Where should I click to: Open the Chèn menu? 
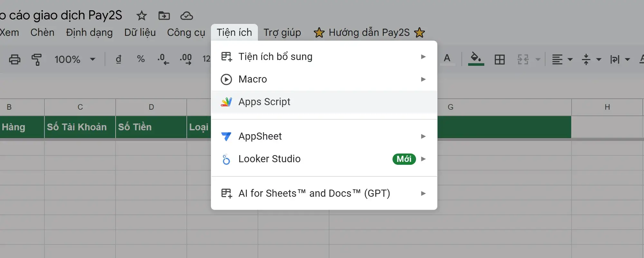[x=43, y=33]
